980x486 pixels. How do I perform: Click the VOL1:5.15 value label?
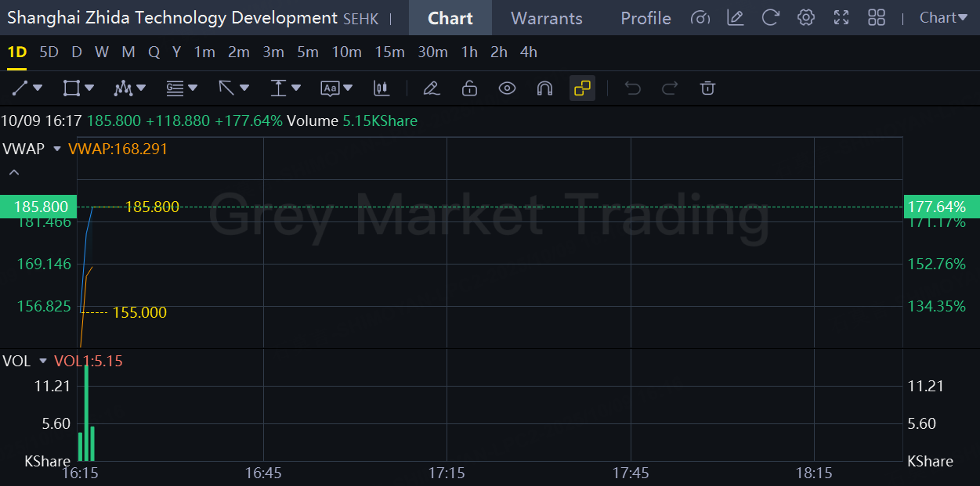click(89, 361)
